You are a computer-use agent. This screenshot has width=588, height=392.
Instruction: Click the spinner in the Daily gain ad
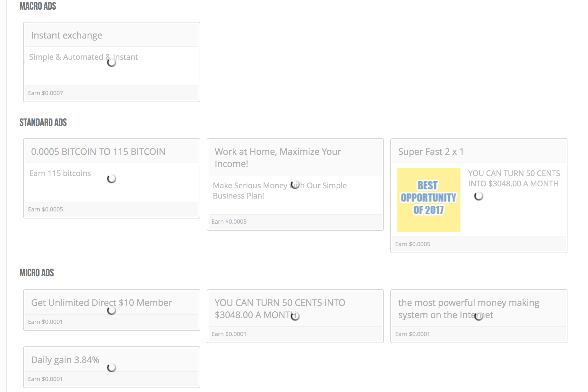111,368
